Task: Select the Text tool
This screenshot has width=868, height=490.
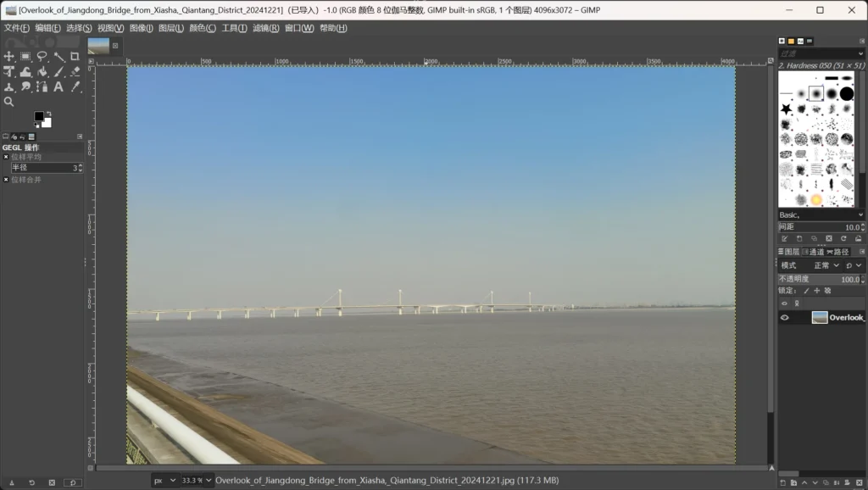Action: click(58, 87)
